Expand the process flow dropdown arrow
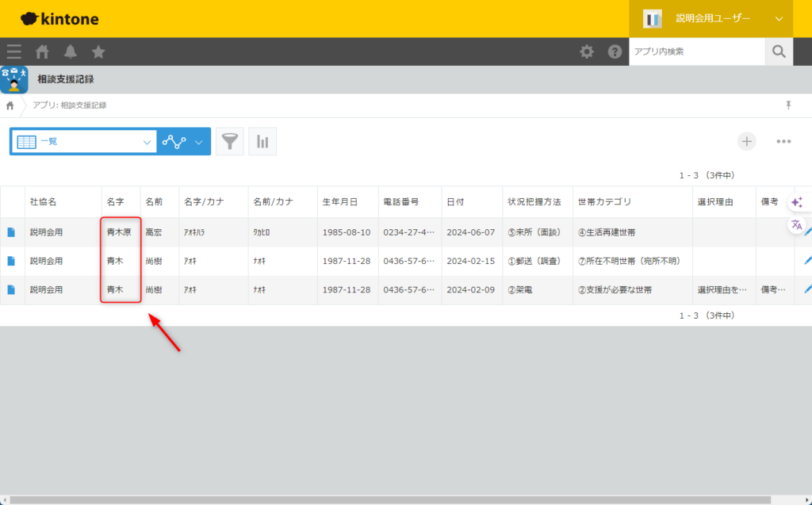The image size is (812, 505). click(198, 142)
